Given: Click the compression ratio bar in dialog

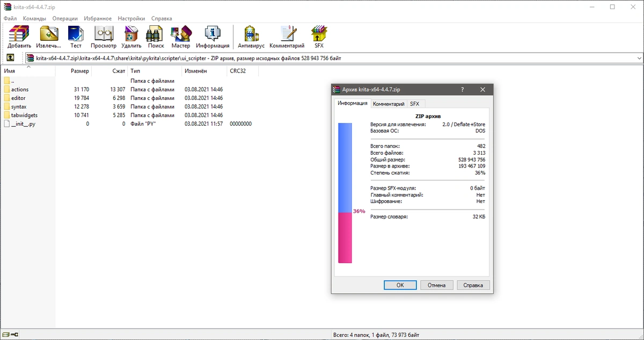Looking at the screenshot, I should [x=345, y=193].
